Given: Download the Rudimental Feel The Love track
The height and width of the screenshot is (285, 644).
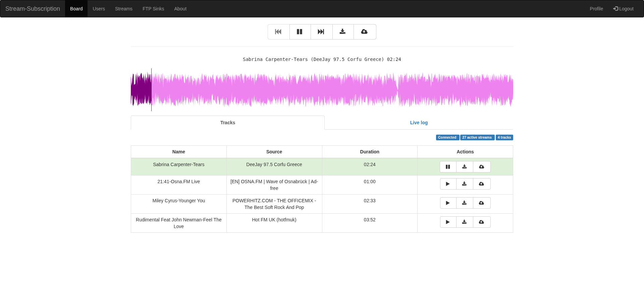Looking at the screenshot, I should (465, 222).
